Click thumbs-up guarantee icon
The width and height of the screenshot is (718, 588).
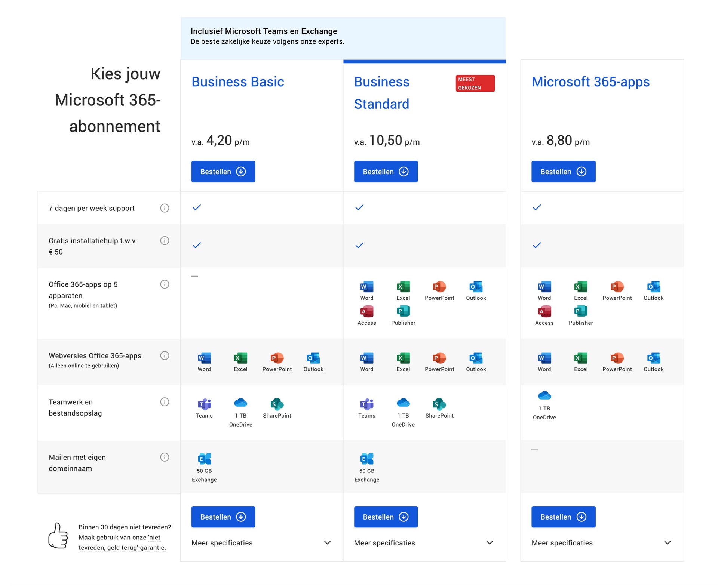tap(58, 535)
